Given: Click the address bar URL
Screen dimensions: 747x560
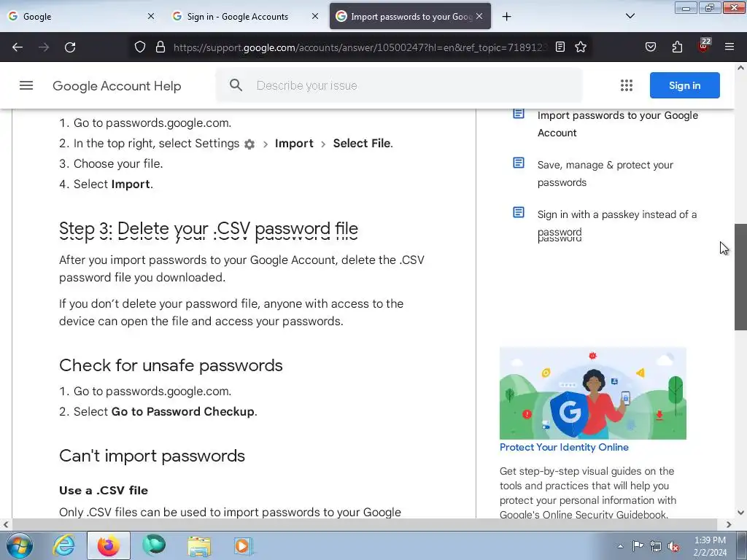Looking at the screenshot, I should (x=360, y=47).
